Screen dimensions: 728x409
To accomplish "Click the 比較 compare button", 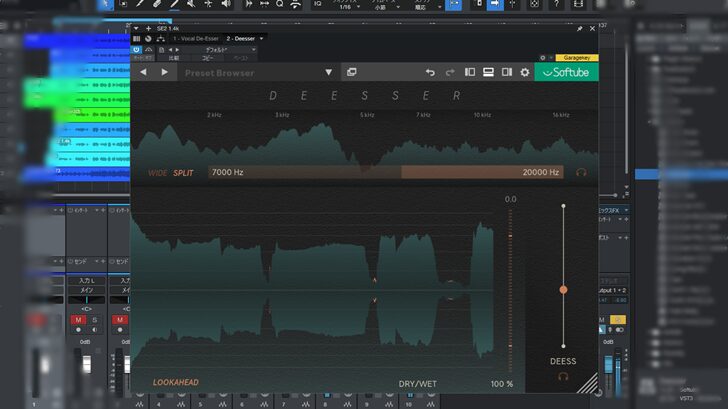I will click(x=174, y=58).
